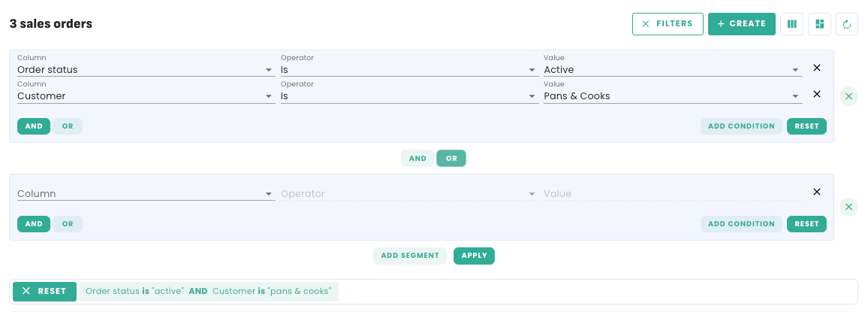This screenshot has height=312, width=868.
Task: Create a new sales order
Action: click(741, 24)
